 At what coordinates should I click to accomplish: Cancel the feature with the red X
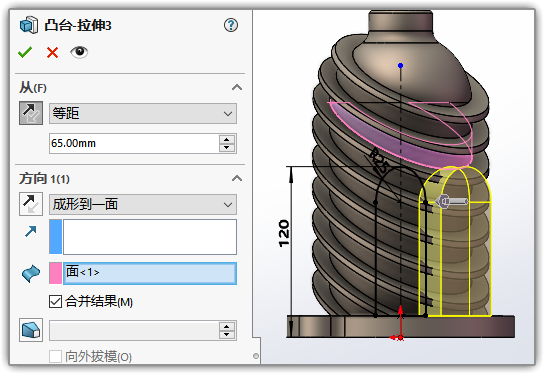52,52
